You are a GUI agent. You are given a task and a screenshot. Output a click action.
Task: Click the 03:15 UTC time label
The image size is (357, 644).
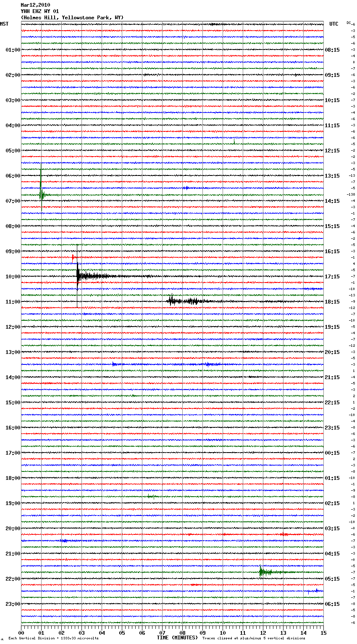(332, 529)
